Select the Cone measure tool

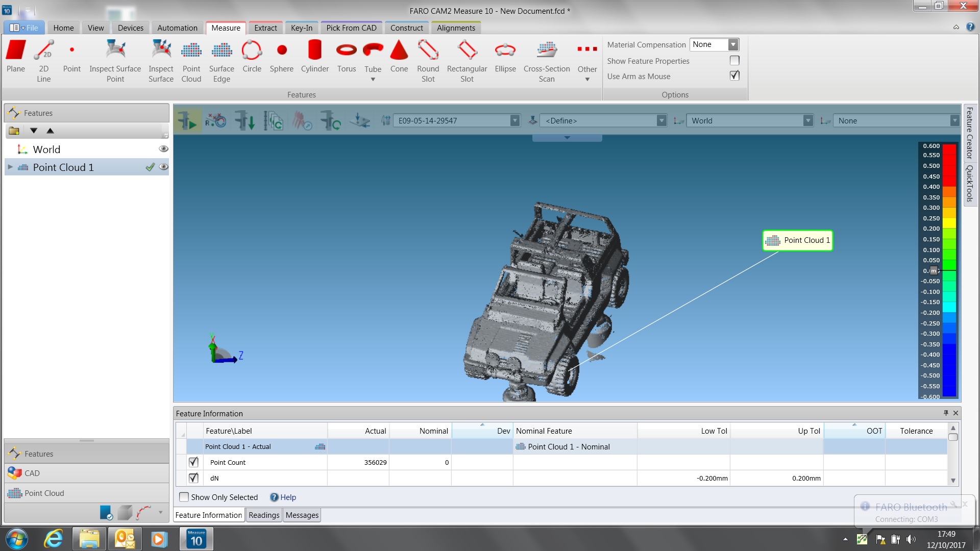399,57
